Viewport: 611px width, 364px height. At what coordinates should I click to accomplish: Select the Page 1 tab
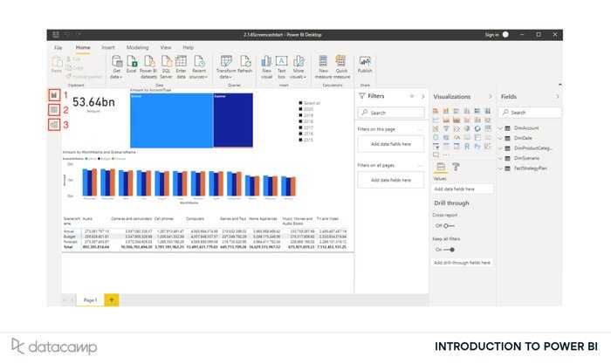click(x=90, y=300)
